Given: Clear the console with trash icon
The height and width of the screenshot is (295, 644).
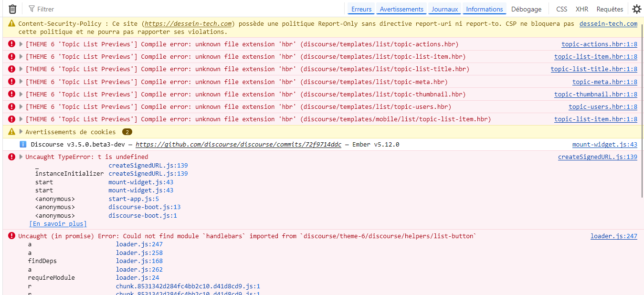Looking at the screenshot, I should pyautogui.click(x=12, y=9).
